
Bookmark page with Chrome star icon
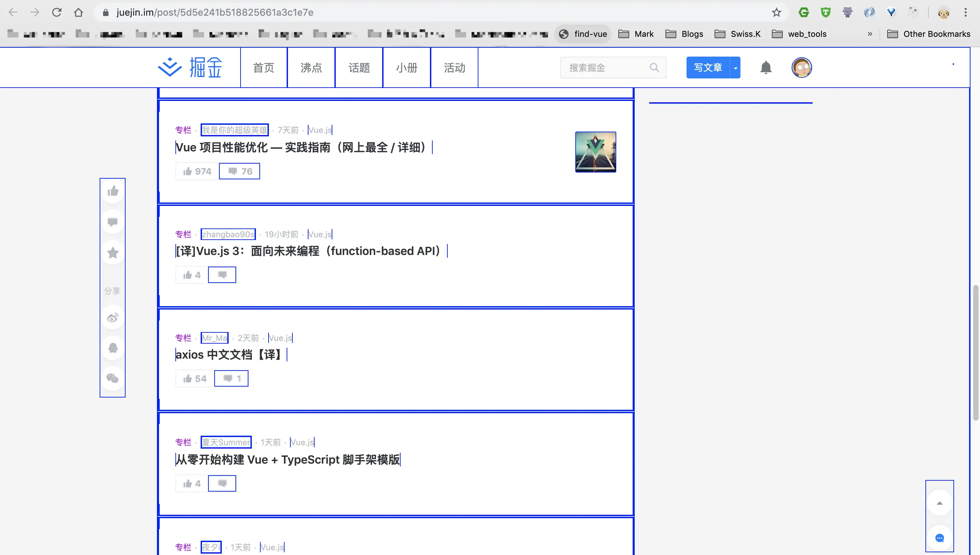click(x=776, y=13)
